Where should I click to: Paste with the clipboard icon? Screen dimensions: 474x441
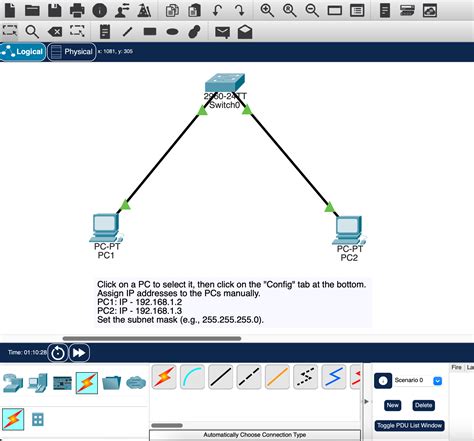195,10
